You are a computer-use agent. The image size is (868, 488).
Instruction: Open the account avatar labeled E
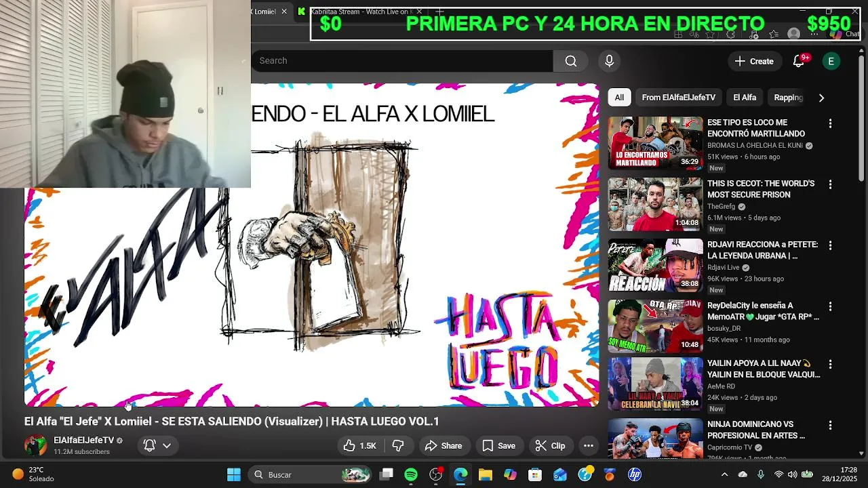[x=831, y=61]
